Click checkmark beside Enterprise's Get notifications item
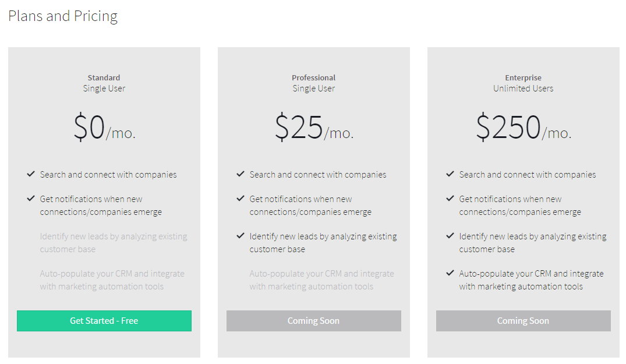Image resolution: width=626 pixels, height=364 pixels. point(450,199)
